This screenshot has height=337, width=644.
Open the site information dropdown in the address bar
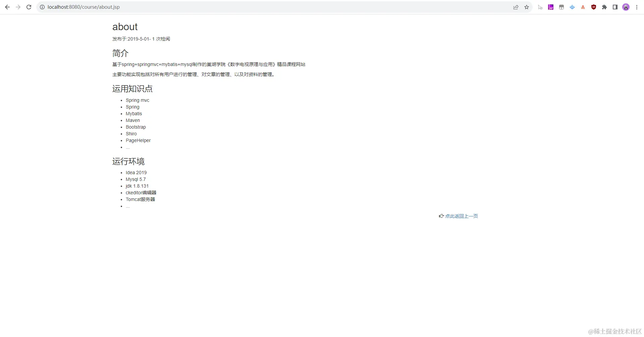(42, 7)
